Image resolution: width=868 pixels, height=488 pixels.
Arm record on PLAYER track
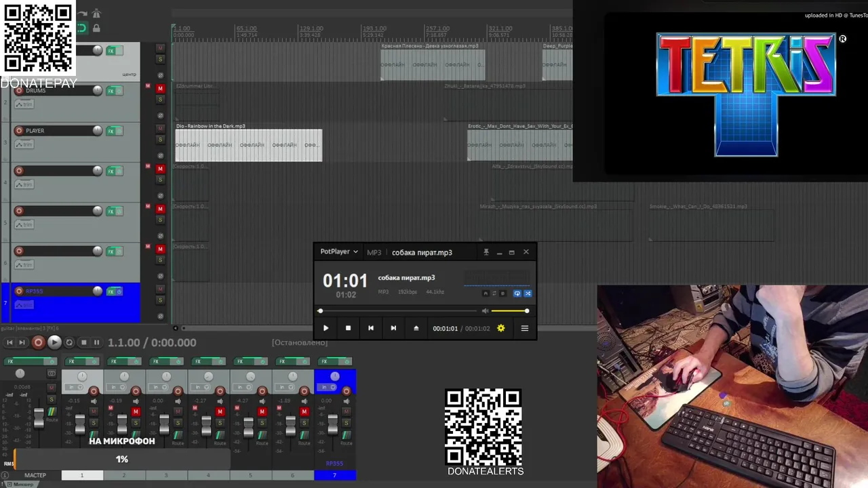pos(19,130)
